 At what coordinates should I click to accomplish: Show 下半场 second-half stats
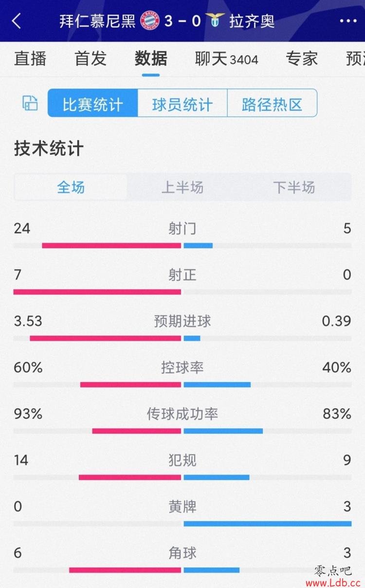pos(294,187)
